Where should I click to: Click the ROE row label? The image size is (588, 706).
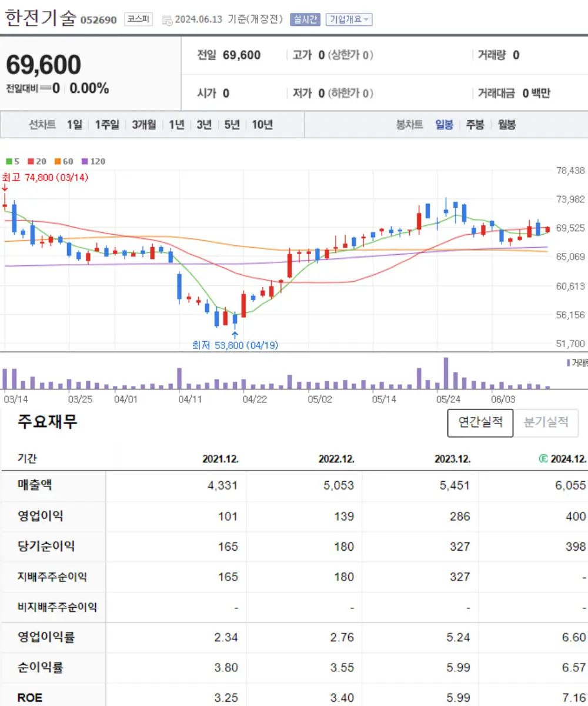click(x=29, y=698)
